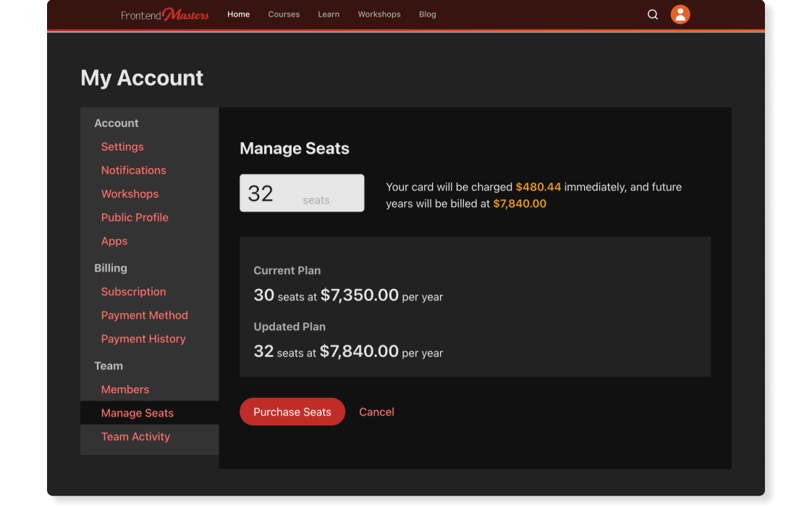Screen dimensions: 812x507
Task: Open Team Activity in the sidebar
Action: tap(135, 437)
